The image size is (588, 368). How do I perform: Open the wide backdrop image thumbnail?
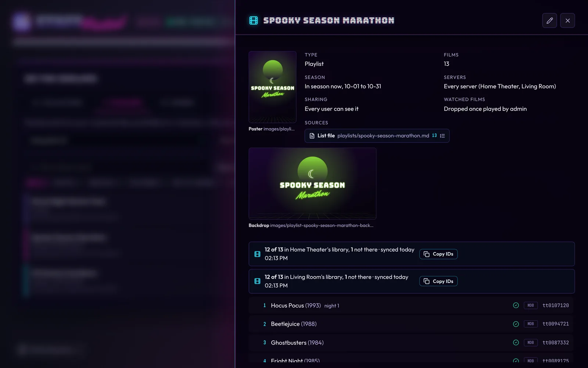[x=312, y=184]
